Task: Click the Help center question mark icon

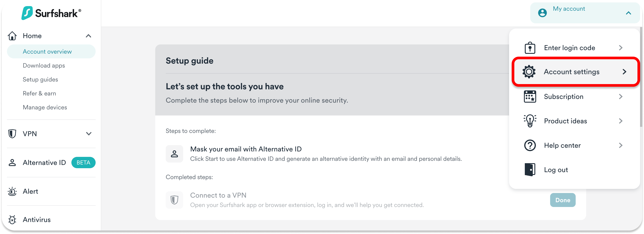Action: [x=530, y=146]
